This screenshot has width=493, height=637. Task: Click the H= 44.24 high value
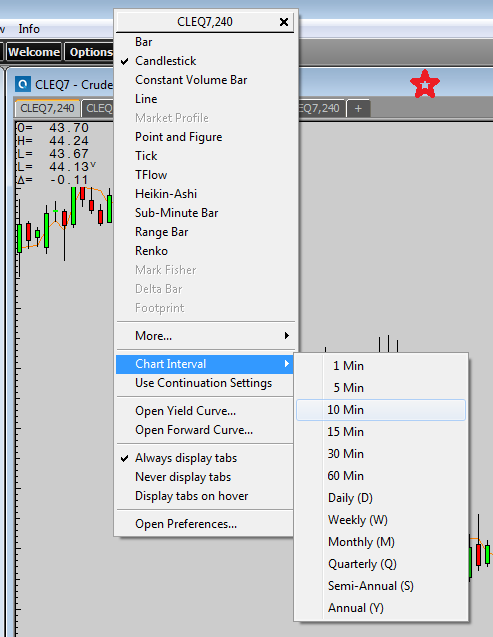point(53,141)
